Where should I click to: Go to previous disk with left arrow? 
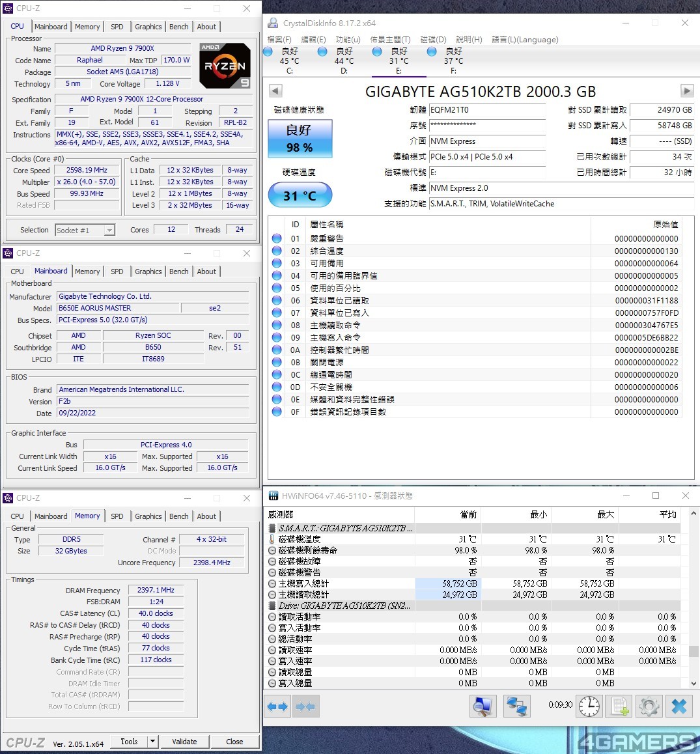click(275, 91)
